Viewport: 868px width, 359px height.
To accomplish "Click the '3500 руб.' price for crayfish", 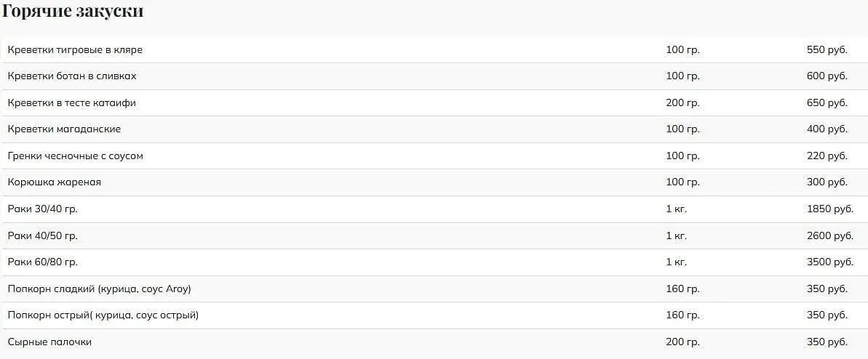I will [x=830, y=262].
